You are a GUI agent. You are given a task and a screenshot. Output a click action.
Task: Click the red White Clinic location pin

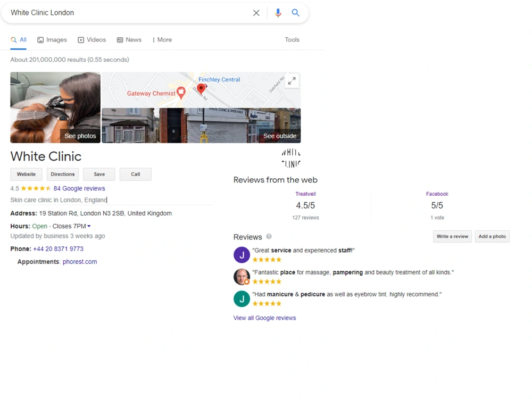[x=201, y=89]
